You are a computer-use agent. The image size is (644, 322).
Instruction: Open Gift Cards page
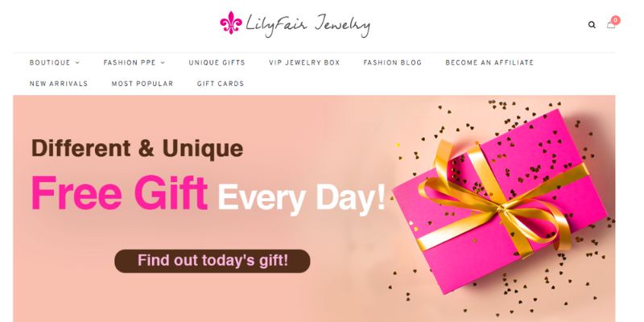tap(221, 84)
